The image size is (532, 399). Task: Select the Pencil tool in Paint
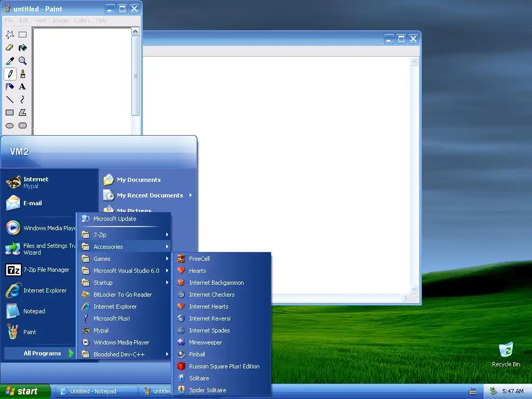(x=10, y=74)
